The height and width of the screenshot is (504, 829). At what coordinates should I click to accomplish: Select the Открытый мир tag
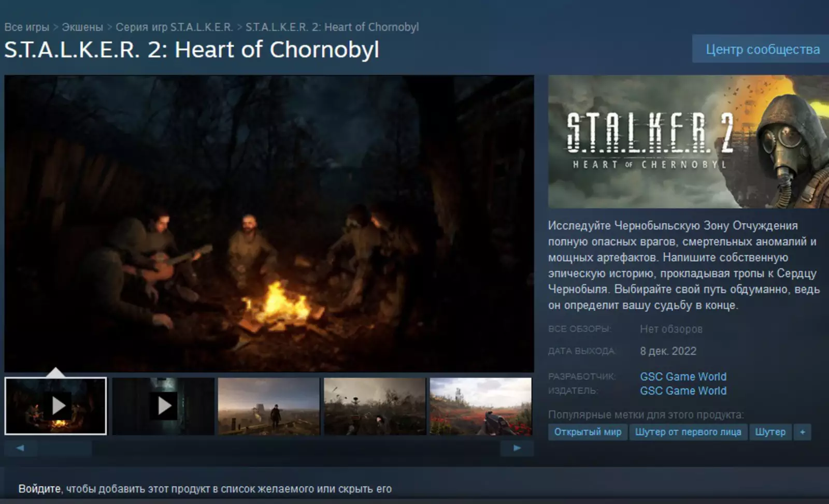[x=588, y=432]
